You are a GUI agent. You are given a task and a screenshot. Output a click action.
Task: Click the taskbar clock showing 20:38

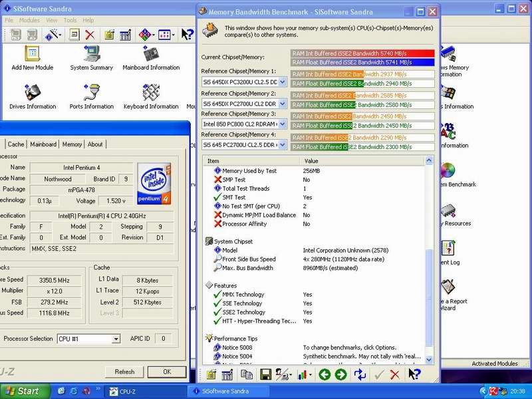(517, 392)
